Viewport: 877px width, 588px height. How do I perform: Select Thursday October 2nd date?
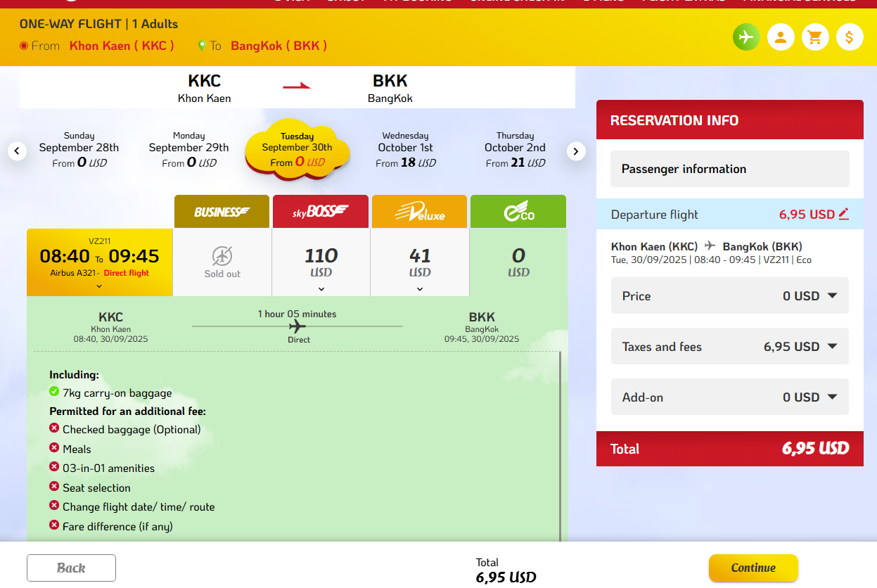coord(515,149)
